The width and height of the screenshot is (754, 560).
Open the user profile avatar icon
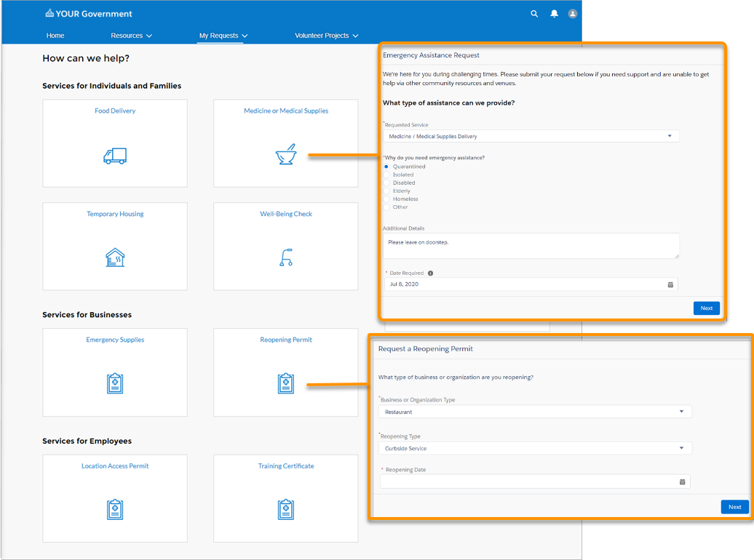pyautogui.click(x=573, y=14)
